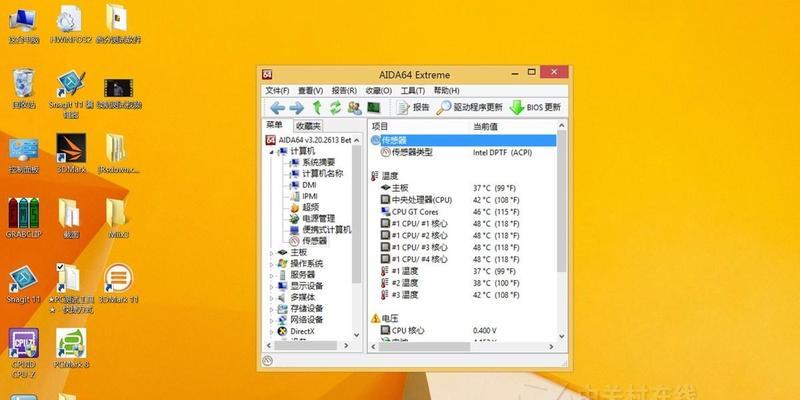Open the 控制面板 control panel icon
The width and height of the screenshot is (800, 400).
click(23, 155)
